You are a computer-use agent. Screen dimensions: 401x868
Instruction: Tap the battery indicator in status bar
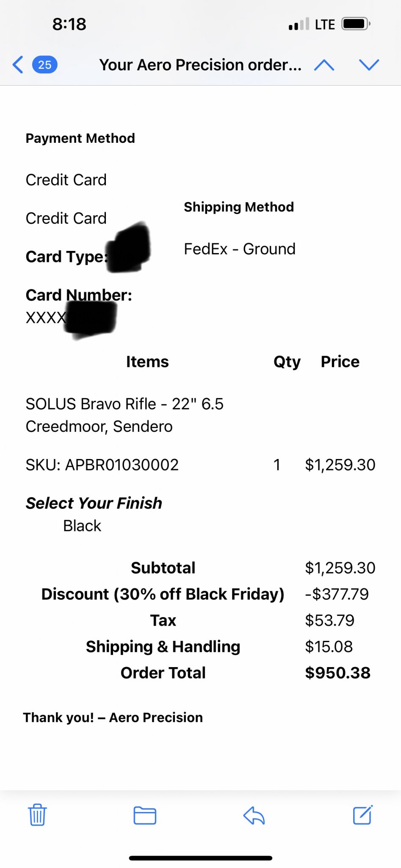[x=356, y=24]
